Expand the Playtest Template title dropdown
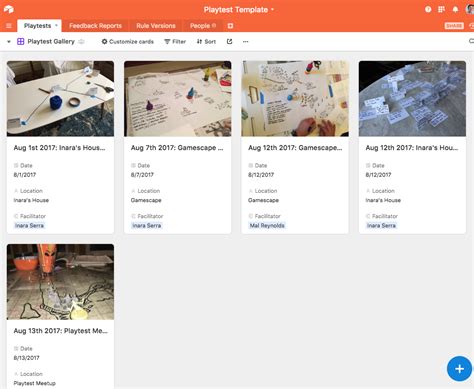 [x=272, y=10]
